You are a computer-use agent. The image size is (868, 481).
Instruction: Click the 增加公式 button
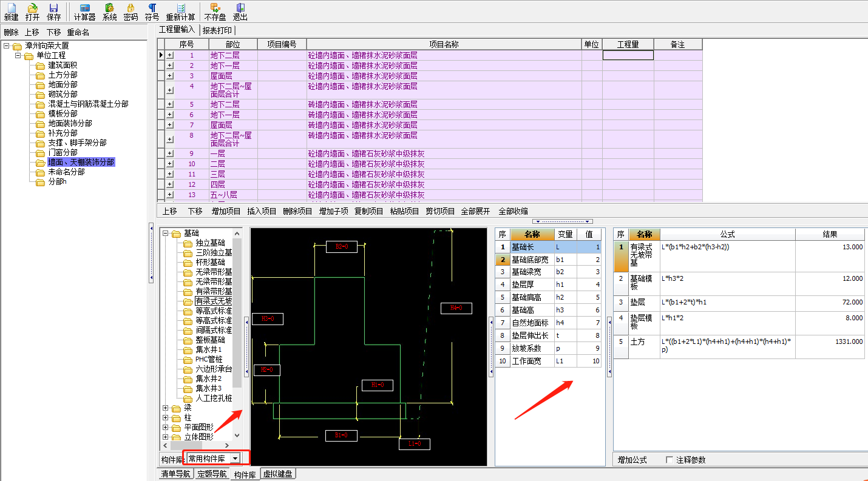click(x=632, y=460)
